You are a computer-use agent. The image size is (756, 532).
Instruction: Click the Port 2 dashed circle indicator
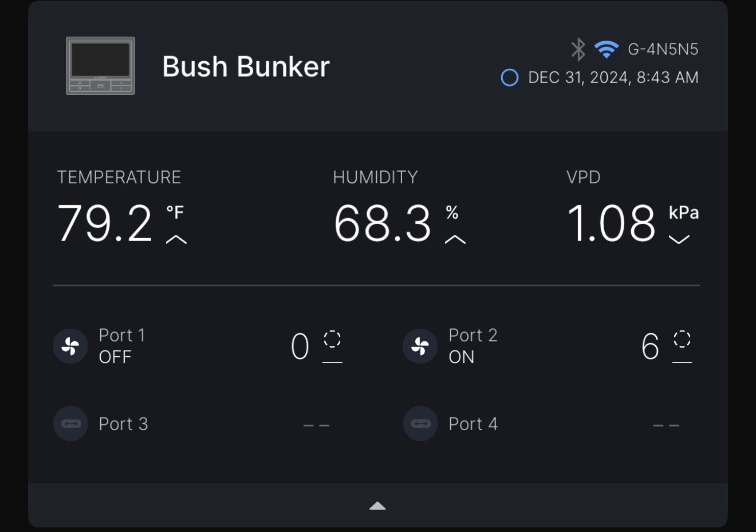pos(682,338)
